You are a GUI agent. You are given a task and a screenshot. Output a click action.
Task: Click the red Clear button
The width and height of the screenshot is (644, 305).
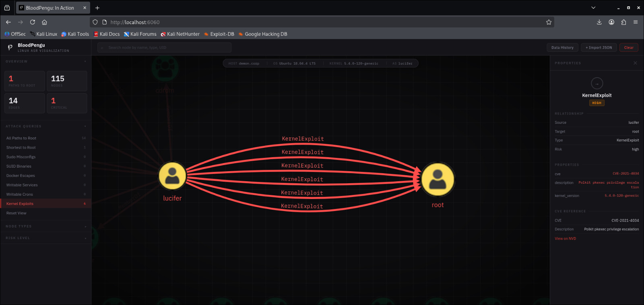628,47
